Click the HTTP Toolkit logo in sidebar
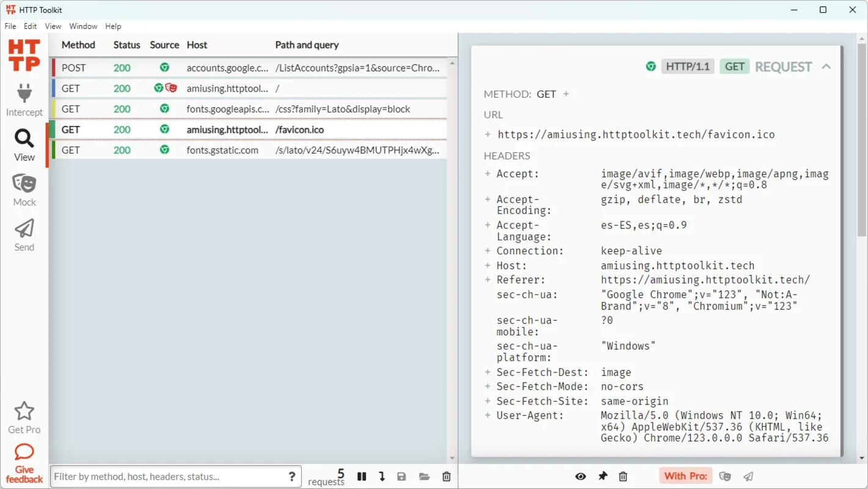 [x=24, y=55]
